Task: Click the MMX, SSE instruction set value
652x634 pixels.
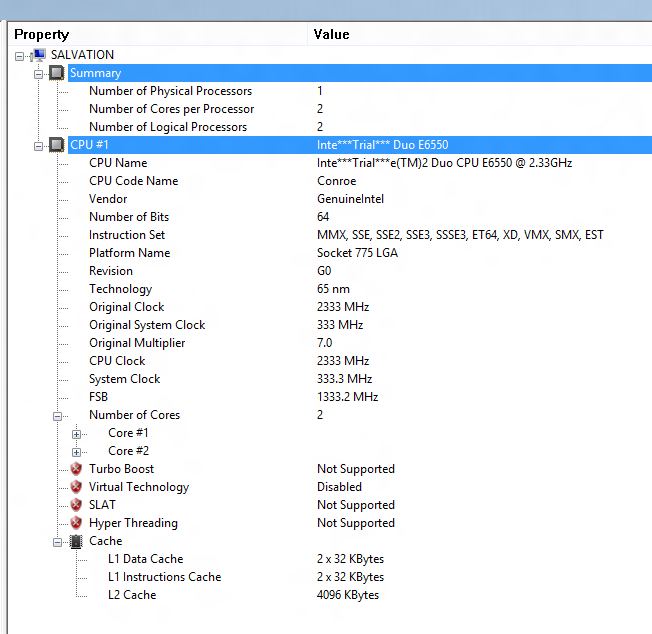Action: point(460,235)
